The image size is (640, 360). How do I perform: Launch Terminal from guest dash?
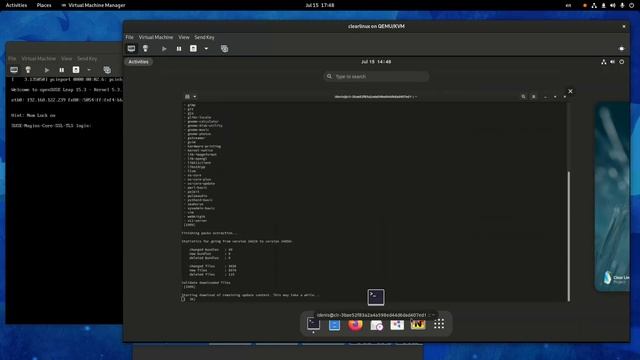[313, 324]
